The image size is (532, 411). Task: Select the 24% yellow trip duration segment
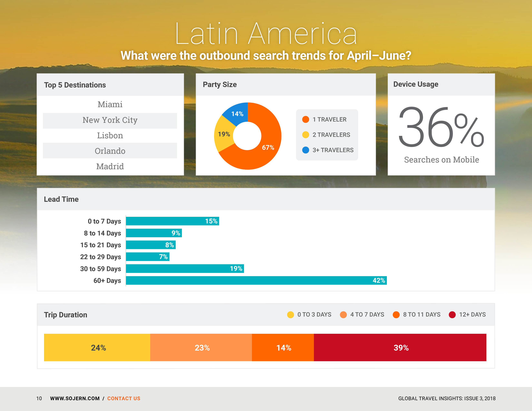[97, 347]
